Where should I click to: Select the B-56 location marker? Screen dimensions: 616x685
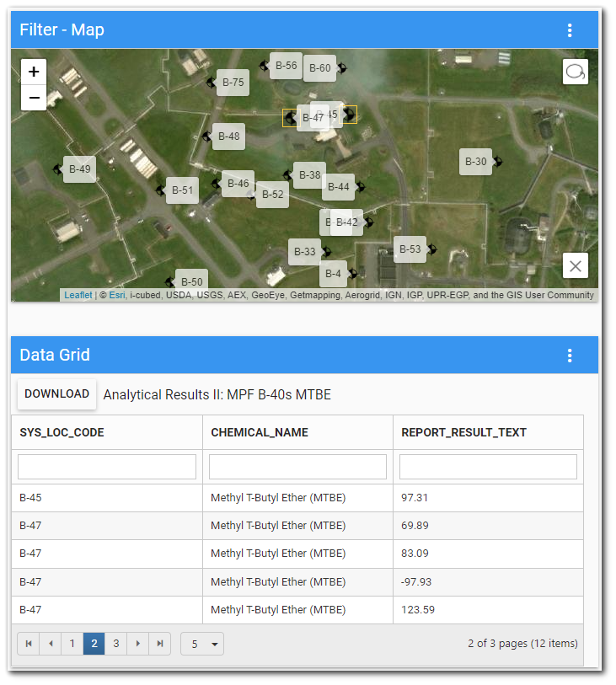click(x=264, y=66)
